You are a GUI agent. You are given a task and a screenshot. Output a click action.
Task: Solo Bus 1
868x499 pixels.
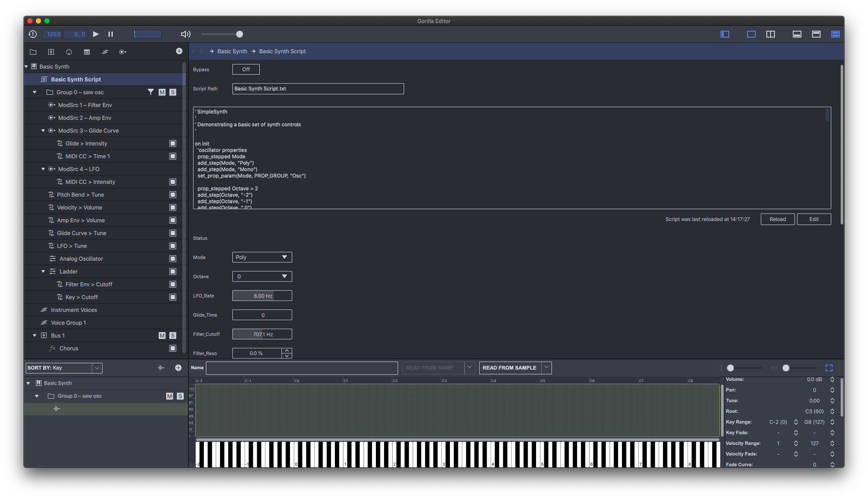tap(173, 336)
